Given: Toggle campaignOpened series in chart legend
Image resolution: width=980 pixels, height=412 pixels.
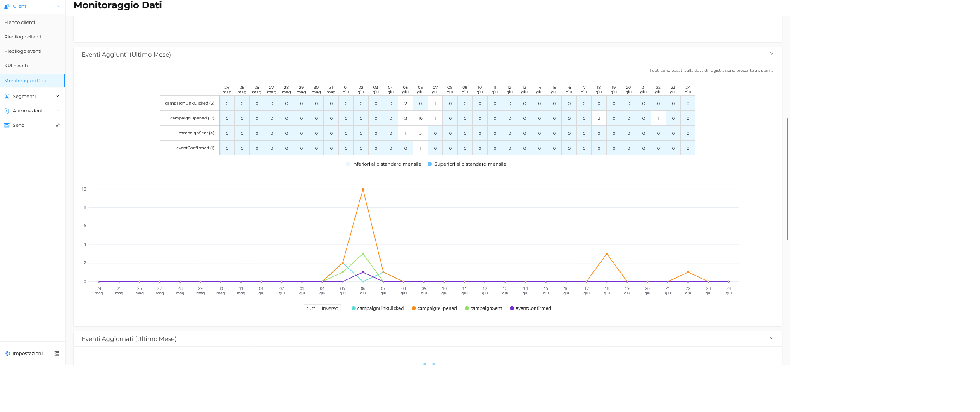Looking at the screenshot, I should pos(434,308).
